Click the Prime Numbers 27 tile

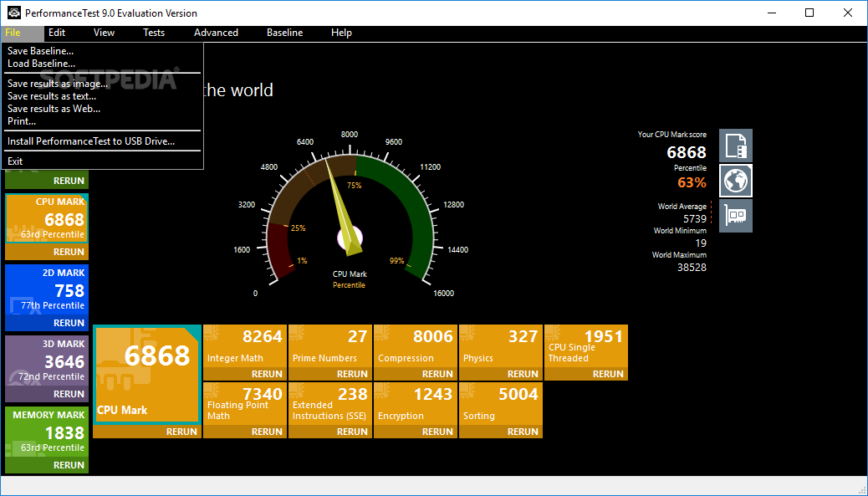(x=330, y=346)
